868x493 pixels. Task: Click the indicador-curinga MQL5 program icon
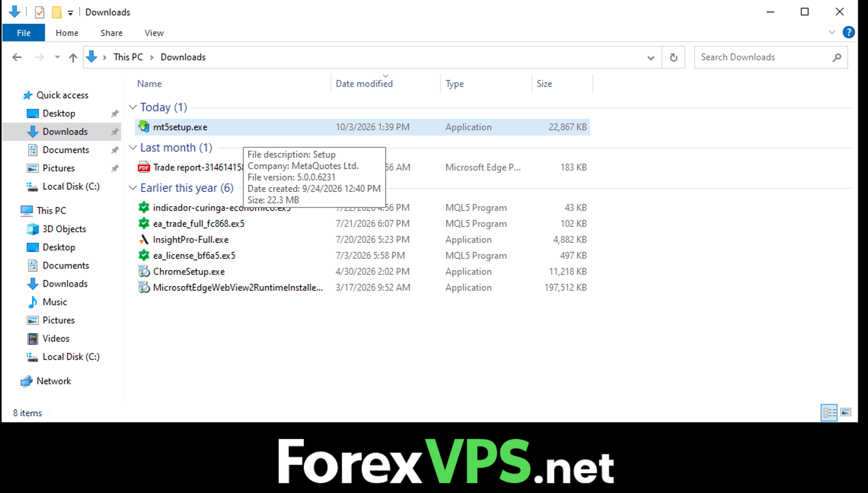tap(144, 207)
